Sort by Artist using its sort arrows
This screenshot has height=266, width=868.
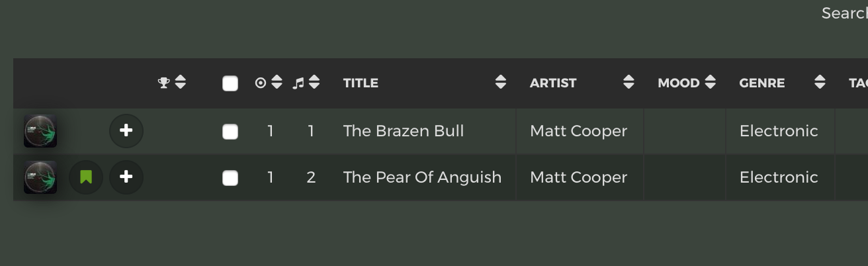pyautogui.click(x=629, y=83)
